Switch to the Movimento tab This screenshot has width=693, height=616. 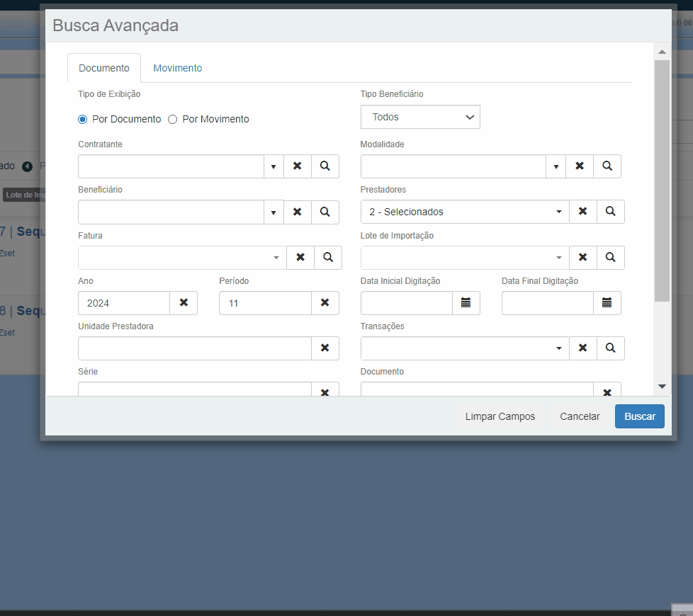coord(178,68)
